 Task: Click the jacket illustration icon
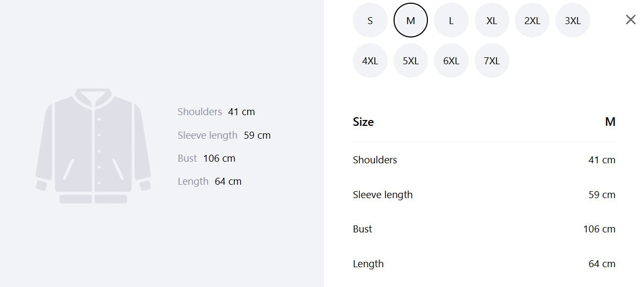[x=93, y=146]
